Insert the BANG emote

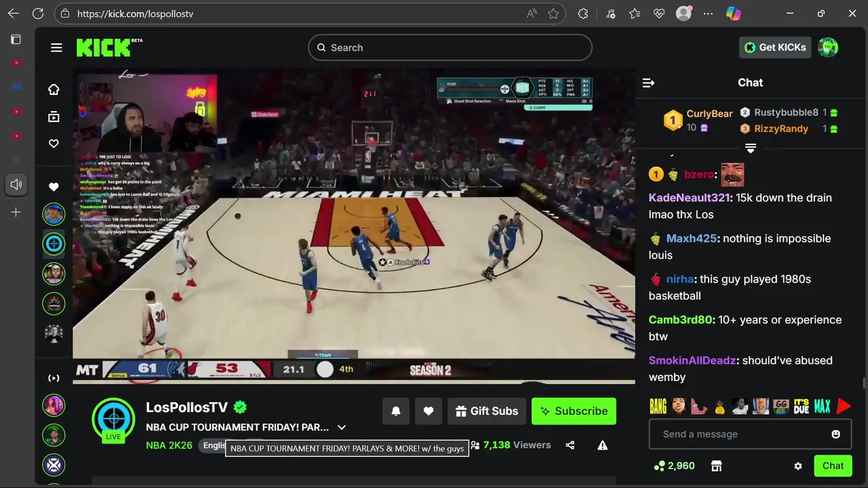pos(658,406)
